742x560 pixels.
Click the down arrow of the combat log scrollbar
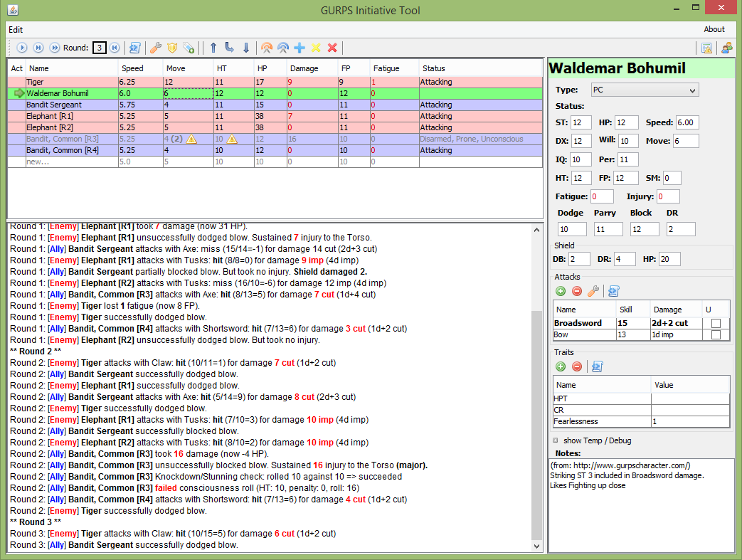(x=537, y=546)
